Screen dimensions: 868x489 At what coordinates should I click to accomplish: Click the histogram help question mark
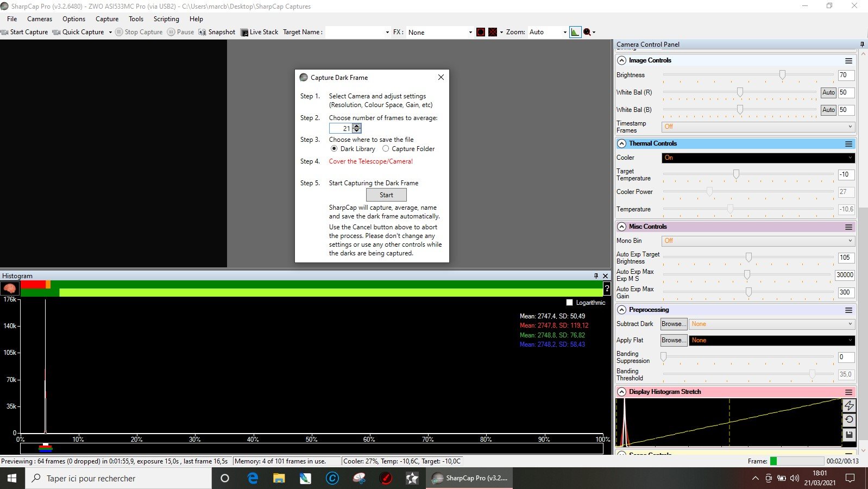pyautogui.click(x=607, y=289)
